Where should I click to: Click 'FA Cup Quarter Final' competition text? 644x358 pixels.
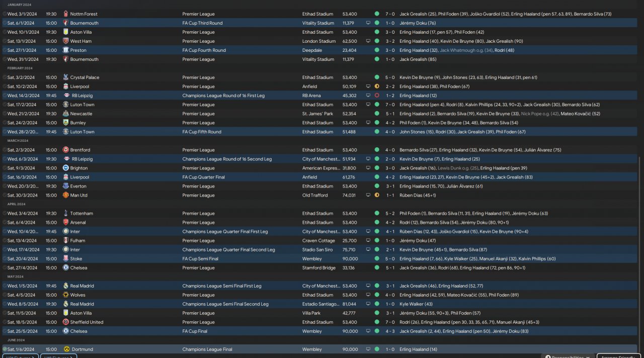click(203, 177)
